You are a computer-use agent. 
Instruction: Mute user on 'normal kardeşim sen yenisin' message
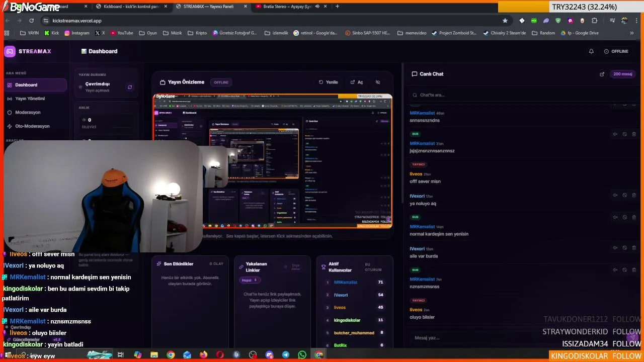click(615, 217)
